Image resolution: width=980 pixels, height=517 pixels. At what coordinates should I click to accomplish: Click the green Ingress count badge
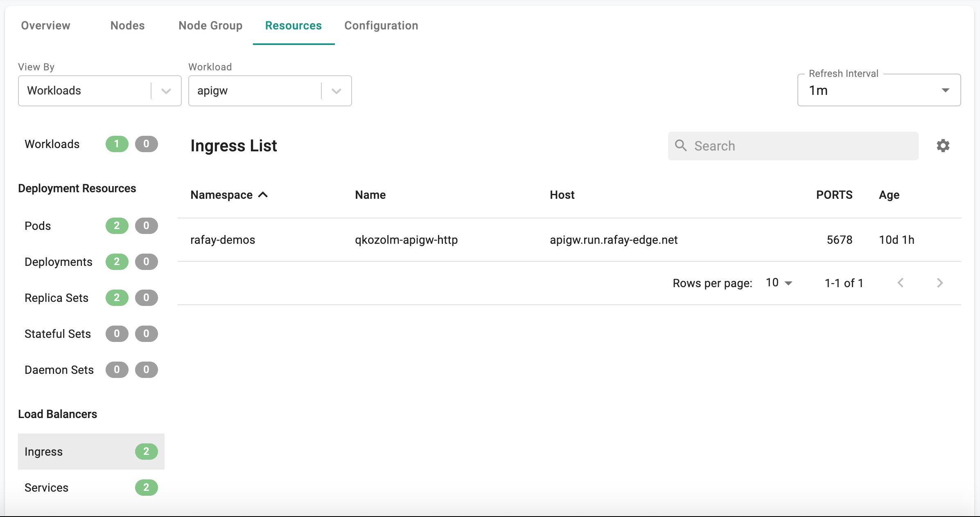[x=147, y=452]
